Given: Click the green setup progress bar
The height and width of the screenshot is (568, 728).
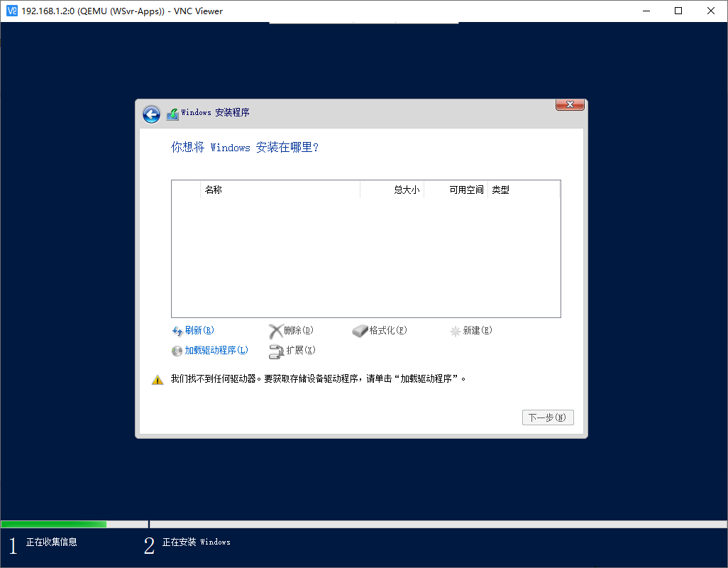Looking at the screenshot, I should pyautogui.click(x=54, y=525).
